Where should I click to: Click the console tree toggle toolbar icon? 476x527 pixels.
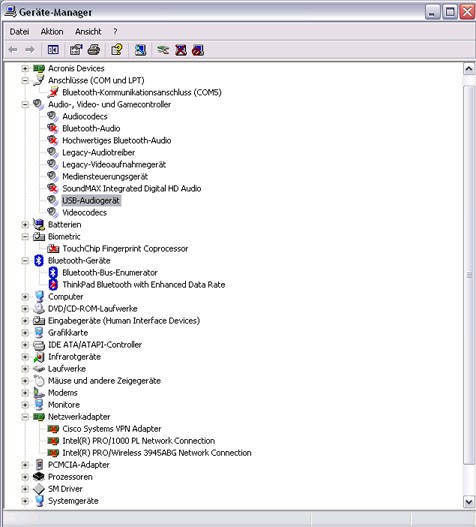(53, 50)
